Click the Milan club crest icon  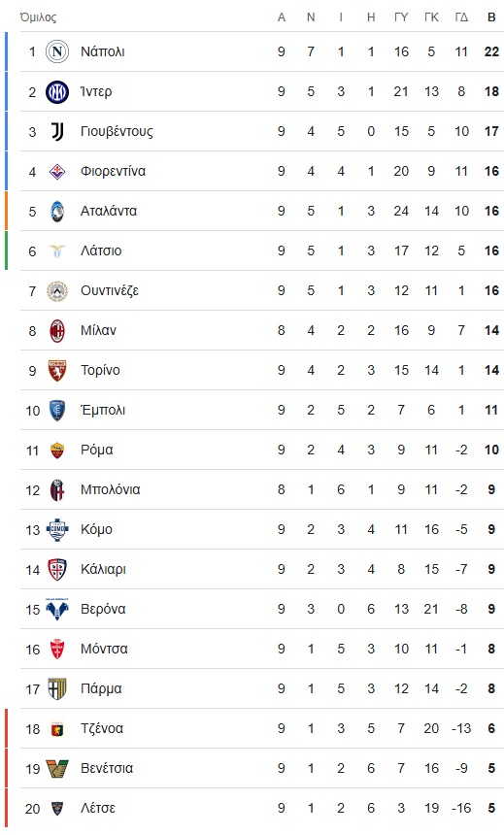click(x=57, y=331)
